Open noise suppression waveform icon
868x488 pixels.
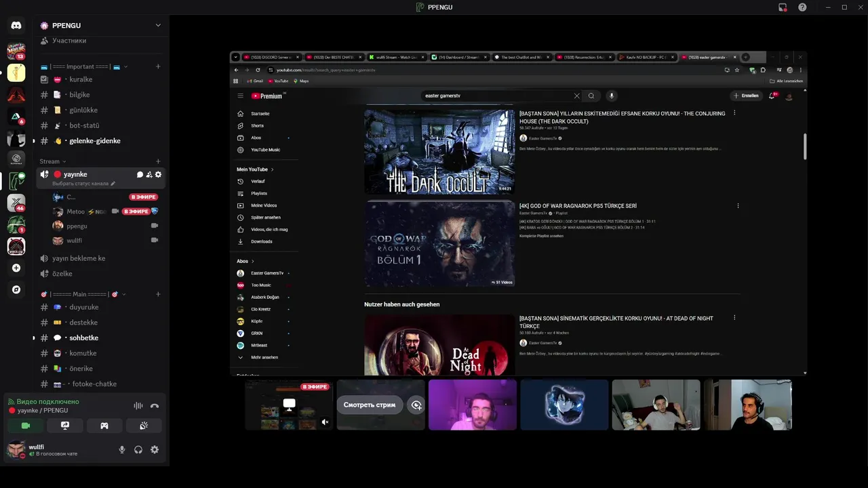[138, 406]
